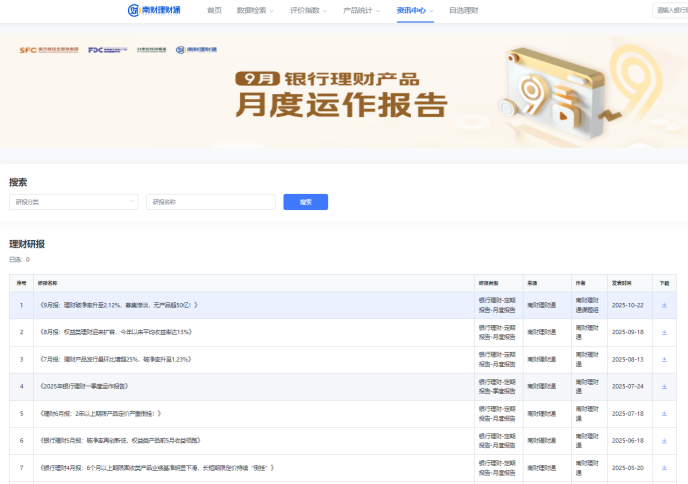
Task: Select the 资讯中心 navigation tab
Action: [414, 10]
